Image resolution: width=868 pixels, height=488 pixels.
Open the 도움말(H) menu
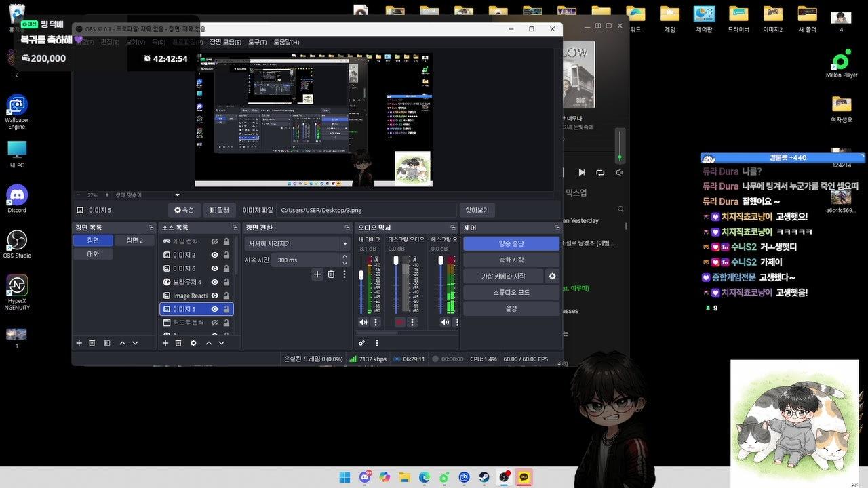click(286, 42)
